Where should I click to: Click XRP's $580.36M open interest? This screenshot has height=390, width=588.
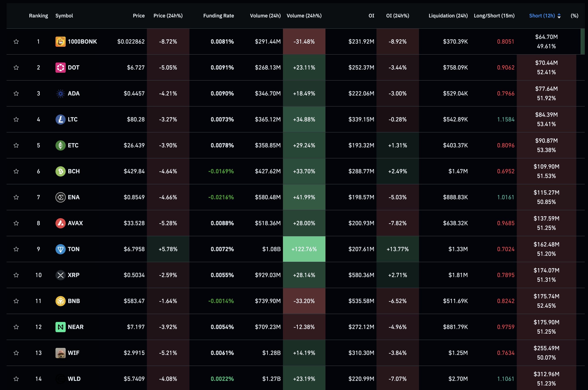pyautogui.click(x=361, y=275)
